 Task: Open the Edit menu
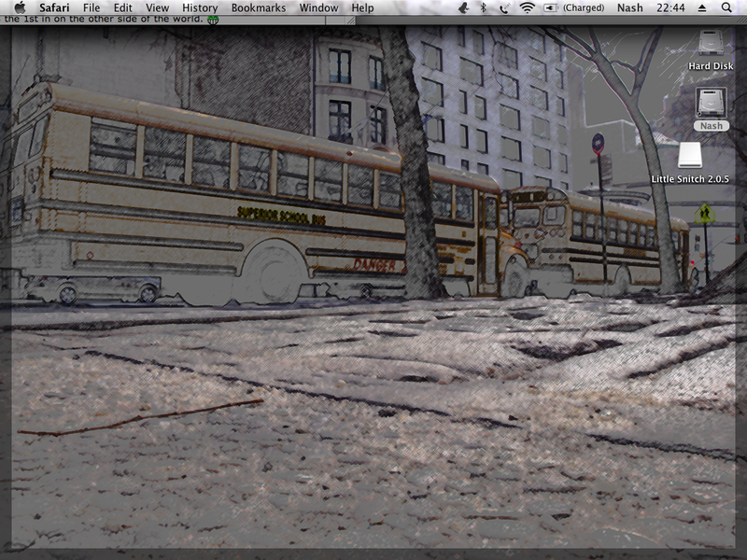pos(122,7)
